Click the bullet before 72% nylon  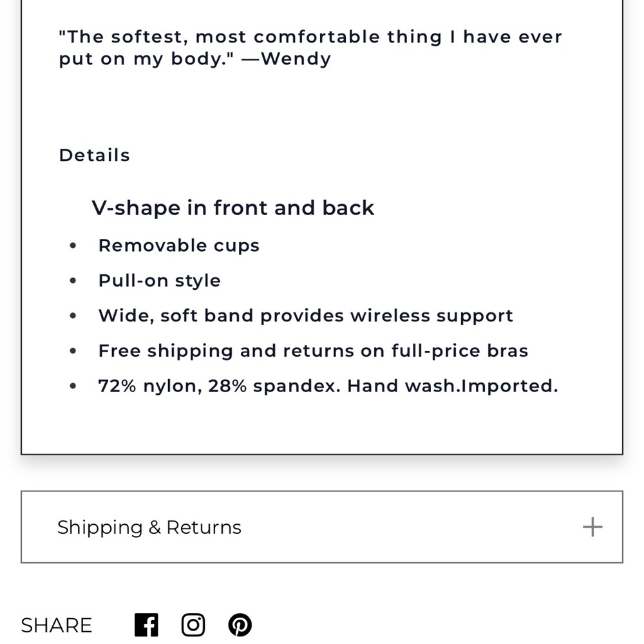[73, 386]
